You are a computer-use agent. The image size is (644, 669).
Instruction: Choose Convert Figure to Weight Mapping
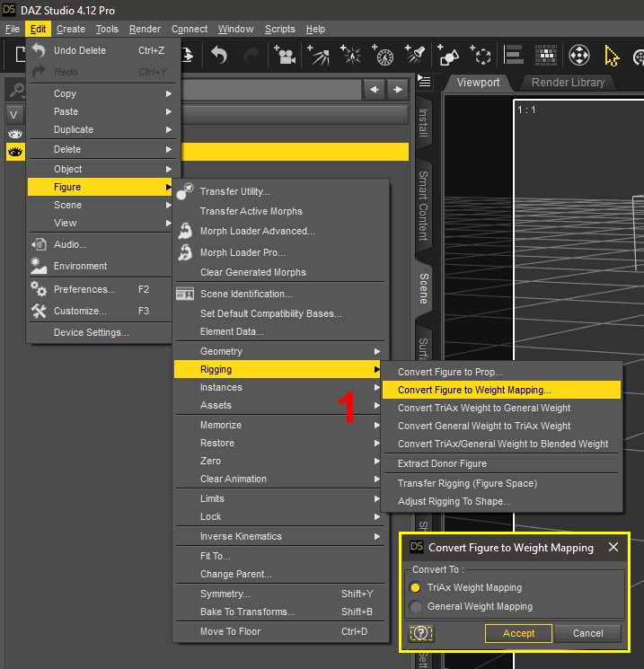coord(501,390)
